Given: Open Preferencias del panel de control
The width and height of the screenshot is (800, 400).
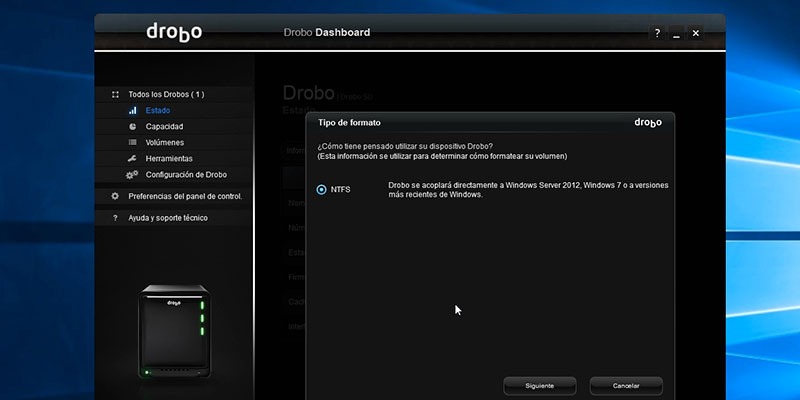Looking at the screenshot, I should click(185, 196).
